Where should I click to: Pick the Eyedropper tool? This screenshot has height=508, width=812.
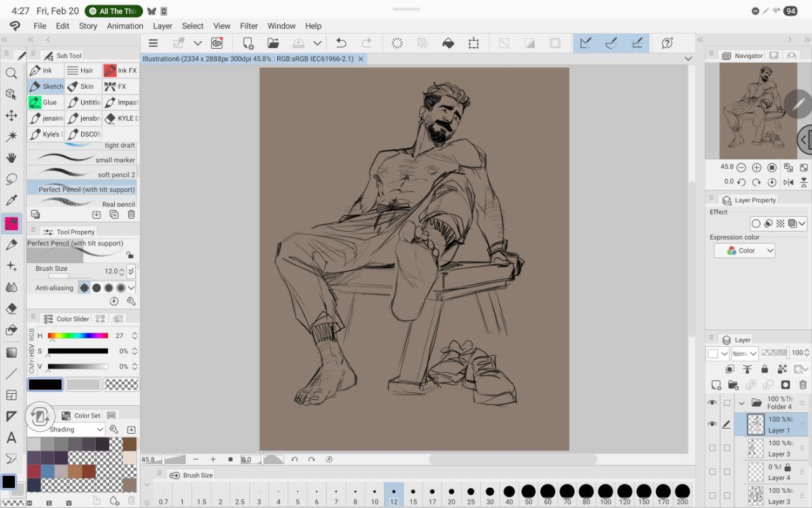[11, 200]
